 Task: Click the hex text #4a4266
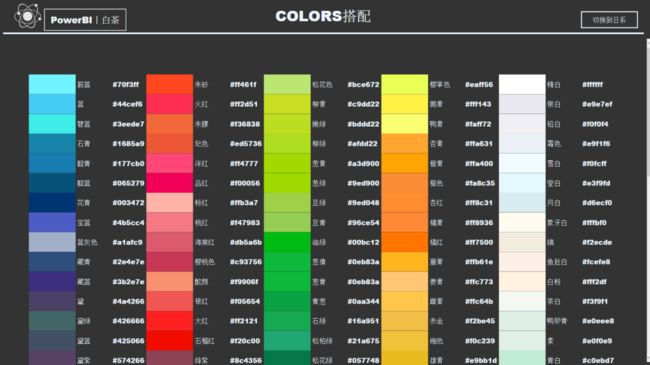coord(129,301)
